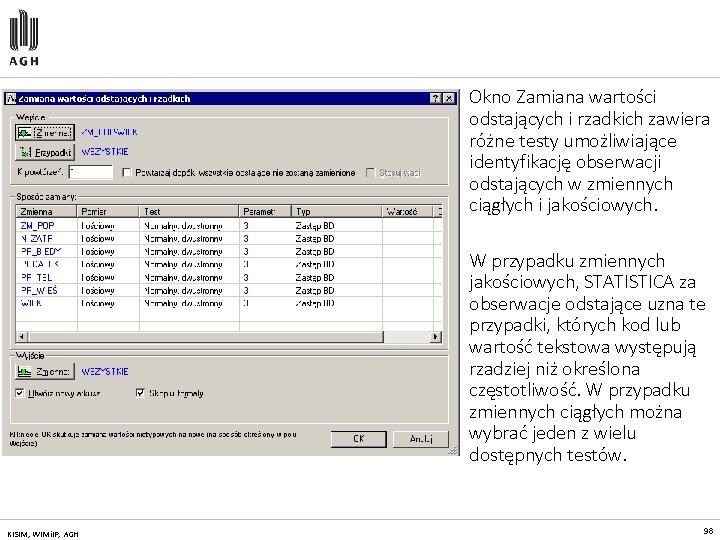
Task: Click the K powtórzeń input field
Action: [91, 172]
